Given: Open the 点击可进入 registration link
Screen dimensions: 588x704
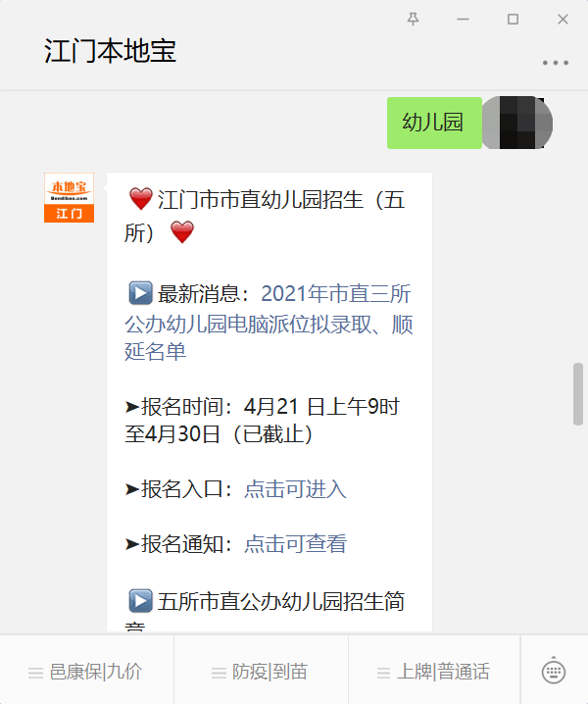Looking at the screenshot, I should 295,489.
